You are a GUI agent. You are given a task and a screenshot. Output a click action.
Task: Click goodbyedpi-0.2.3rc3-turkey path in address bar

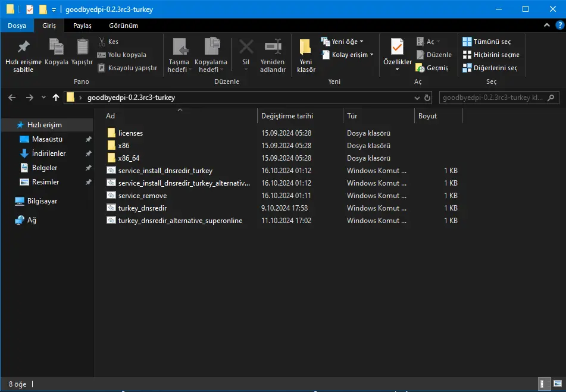pyautogui.click(x=131, y=98)
